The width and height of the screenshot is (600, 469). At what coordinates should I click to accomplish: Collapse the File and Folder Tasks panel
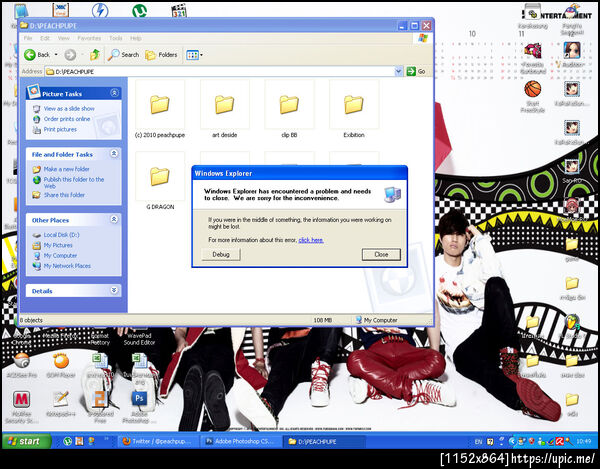point(114,154)
